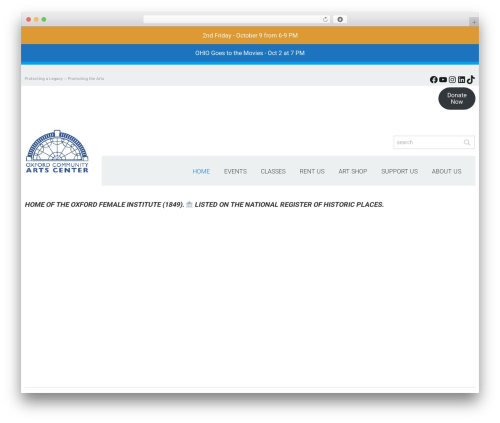Select the HOME menu item
The width and height of the screenshot is (500, 423).
pos(201,171)
